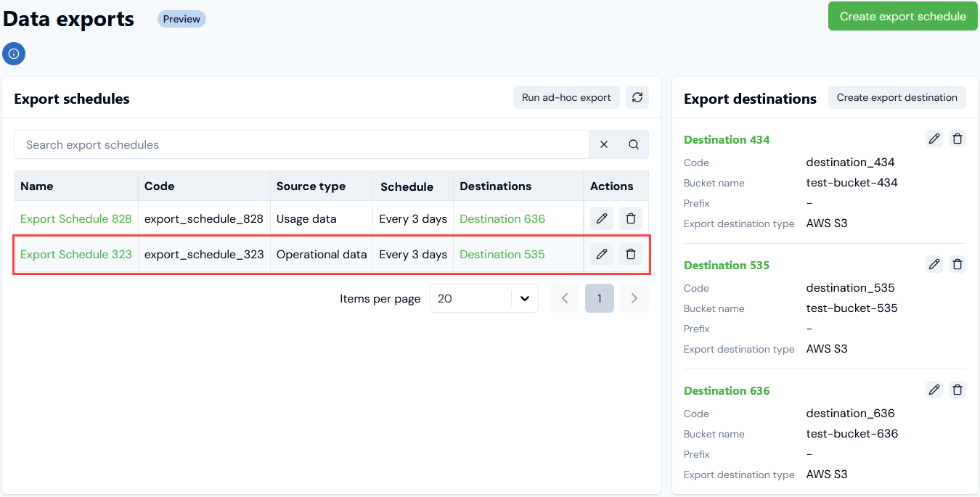Click the blue info icon below the title
980x497 pixels.
14,54
